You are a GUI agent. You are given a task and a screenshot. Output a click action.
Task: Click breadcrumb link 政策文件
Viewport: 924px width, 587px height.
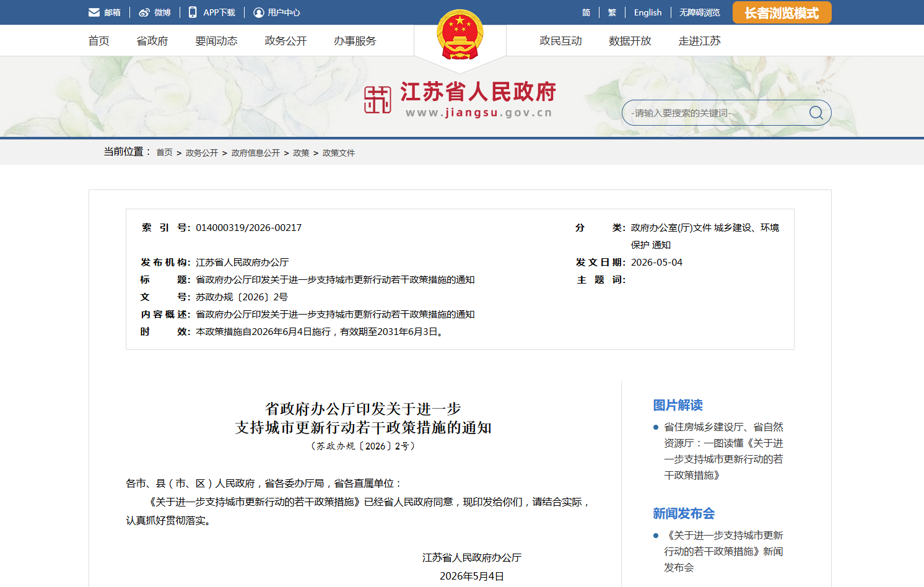click(x=339, y=153)
